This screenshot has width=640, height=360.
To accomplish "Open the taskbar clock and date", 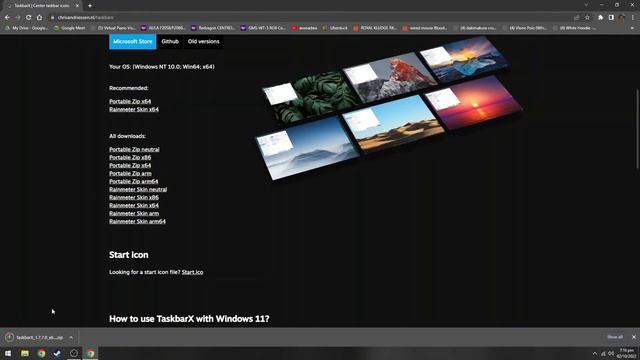I will 626,353.
